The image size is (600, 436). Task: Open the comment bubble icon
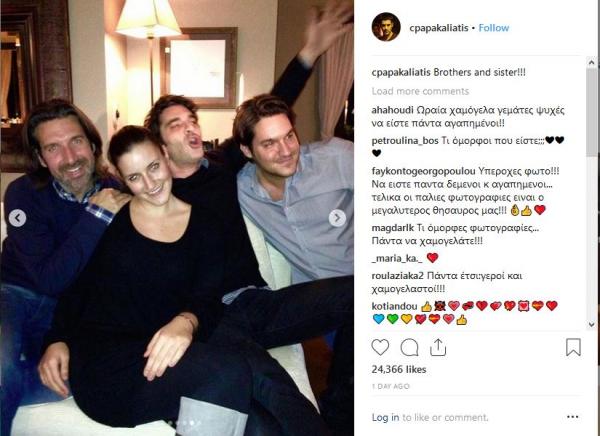409,348
